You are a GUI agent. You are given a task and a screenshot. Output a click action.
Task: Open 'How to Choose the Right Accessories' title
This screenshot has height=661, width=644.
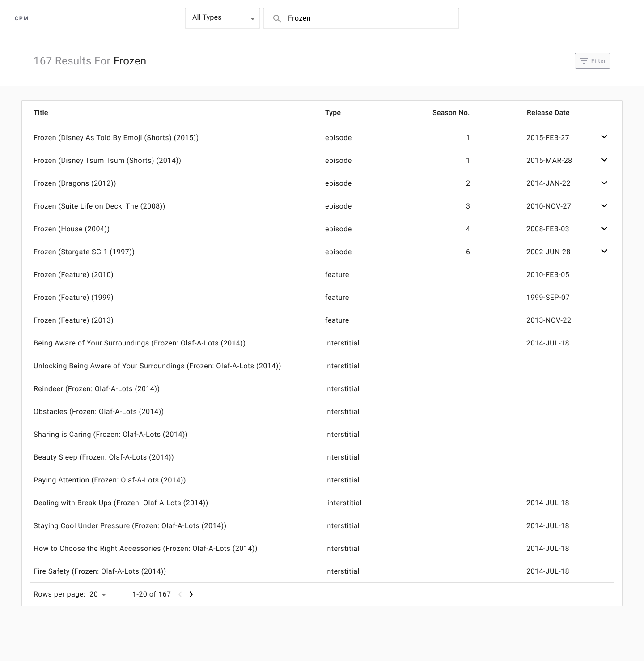point(145,549)
